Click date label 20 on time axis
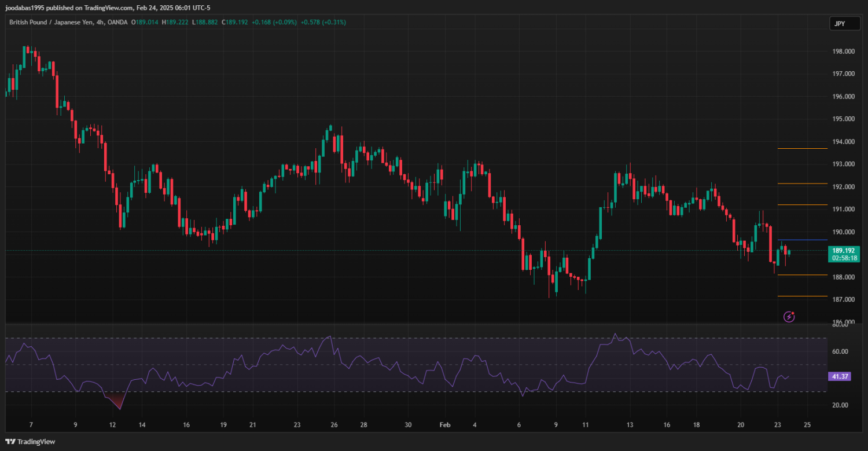Screen dimensions: 868x451 741,425
